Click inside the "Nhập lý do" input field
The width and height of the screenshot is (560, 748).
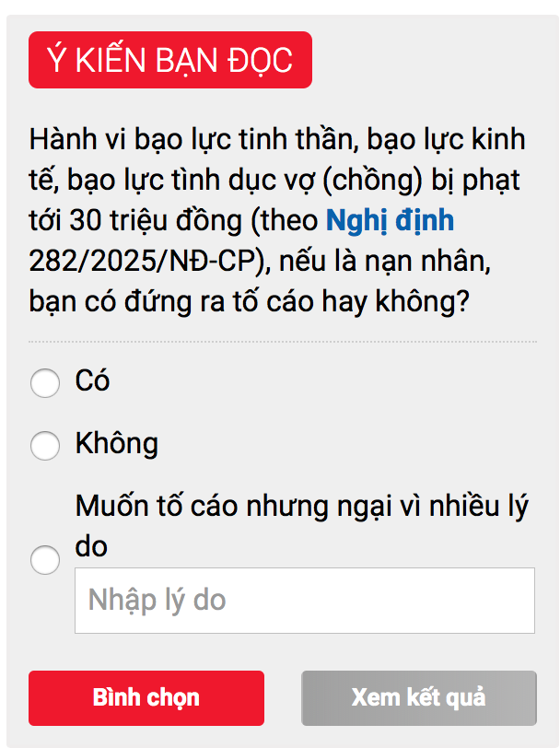[x=304, y=600]
